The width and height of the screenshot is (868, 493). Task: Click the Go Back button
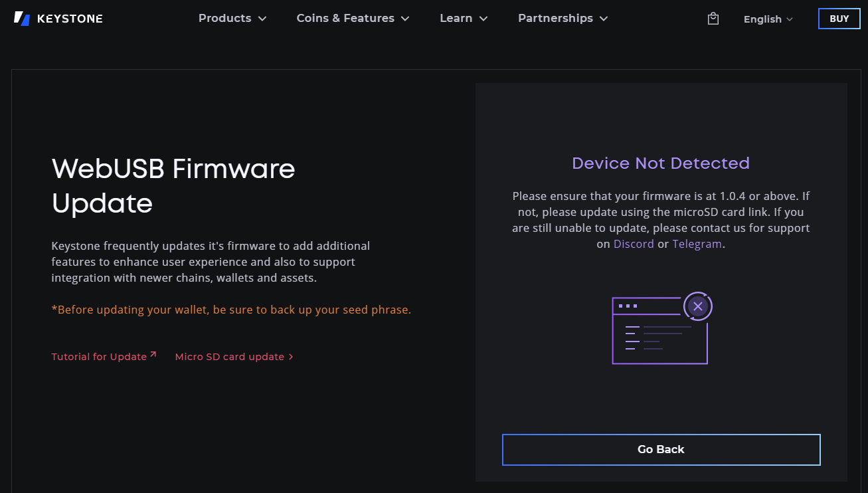(x=661, y=450)
